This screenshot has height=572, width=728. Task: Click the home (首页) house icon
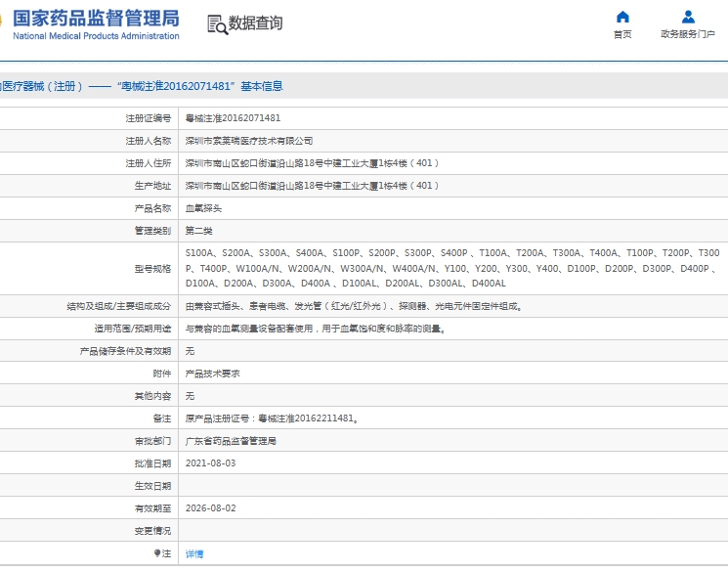click(622, 17)
